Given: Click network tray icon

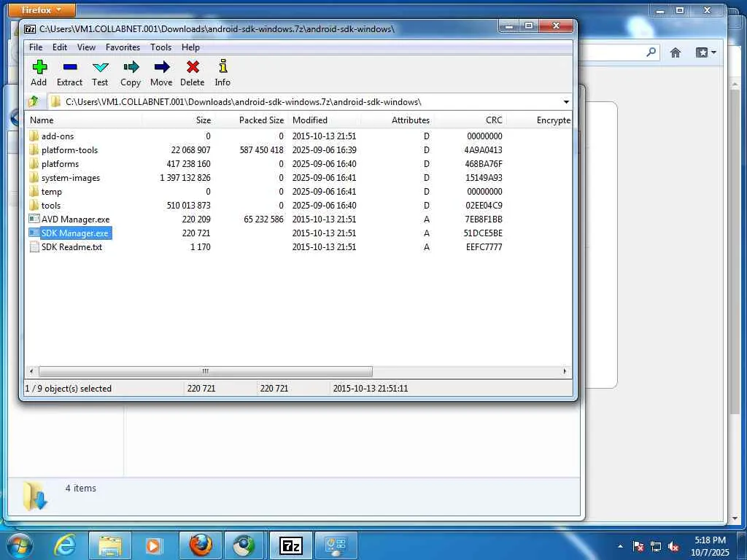Looking at the screenshot, I should pos(656,547).
